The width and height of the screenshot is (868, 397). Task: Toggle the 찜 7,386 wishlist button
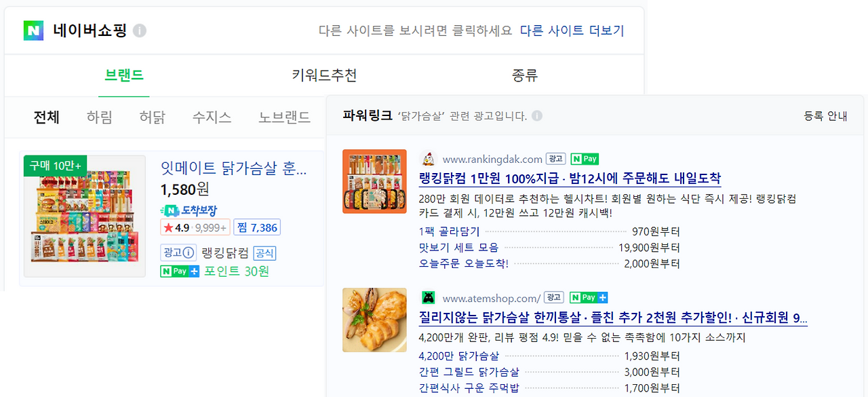257,227
